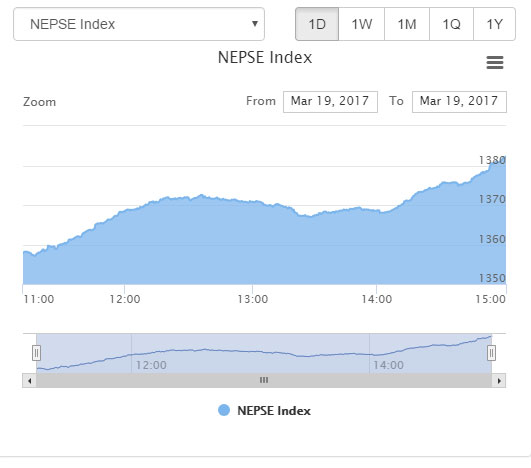Click the left navigator range handle

[37, 353]
